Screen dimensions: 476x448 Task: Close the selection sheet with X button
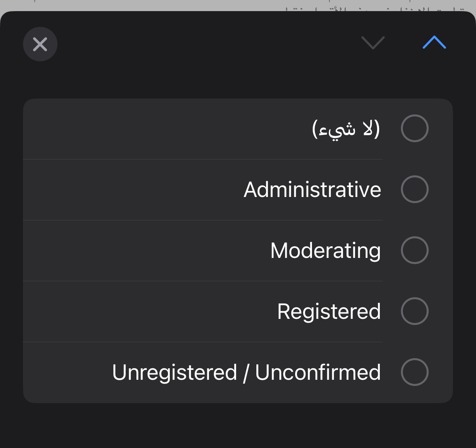tap(40, 44)
